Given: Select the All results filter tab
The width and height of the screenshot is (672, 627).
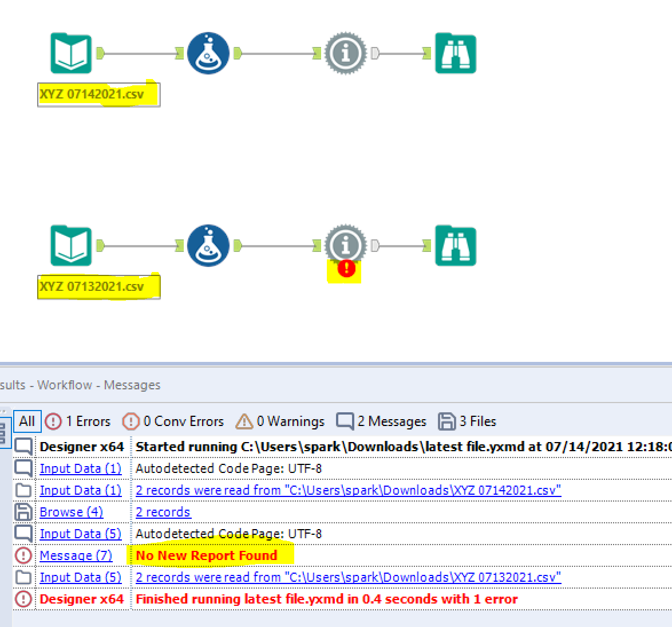Looking at the screenshot, I should click(26, 421).
